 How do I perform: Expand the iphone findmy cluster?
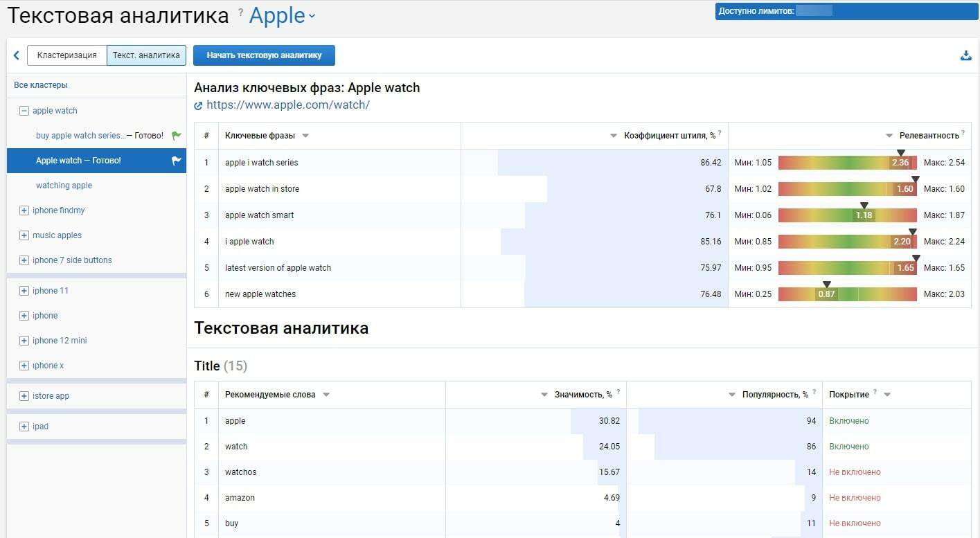24,210
